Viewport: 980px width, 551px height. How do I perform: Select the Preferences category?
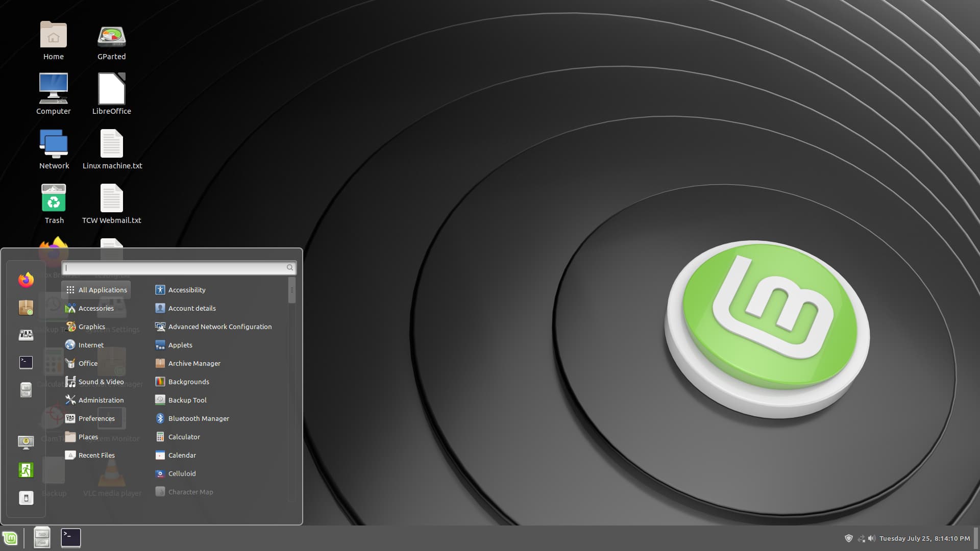click(x=96, y=418)
